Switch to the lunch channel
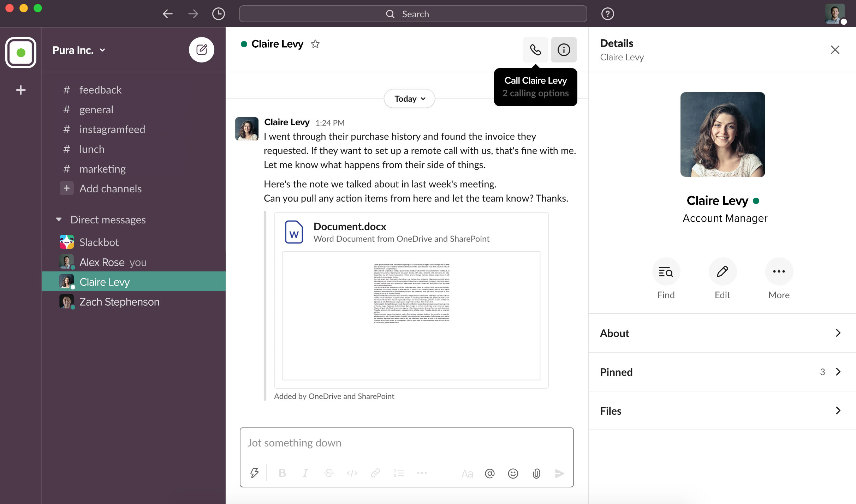Screen dimensions: 856x504 [x=91, y=149]
